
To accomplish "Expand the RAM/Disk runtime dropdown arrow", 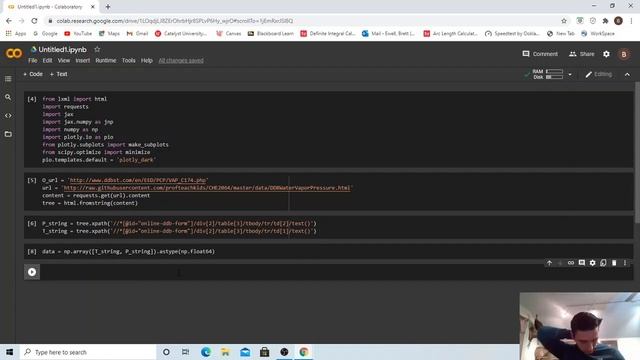I will point(570,74).
